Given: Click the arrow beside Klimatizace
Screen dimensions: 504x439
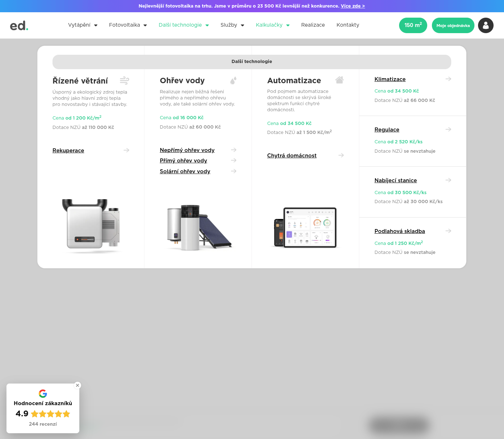Looking at the screenshot, I should 448,79.
